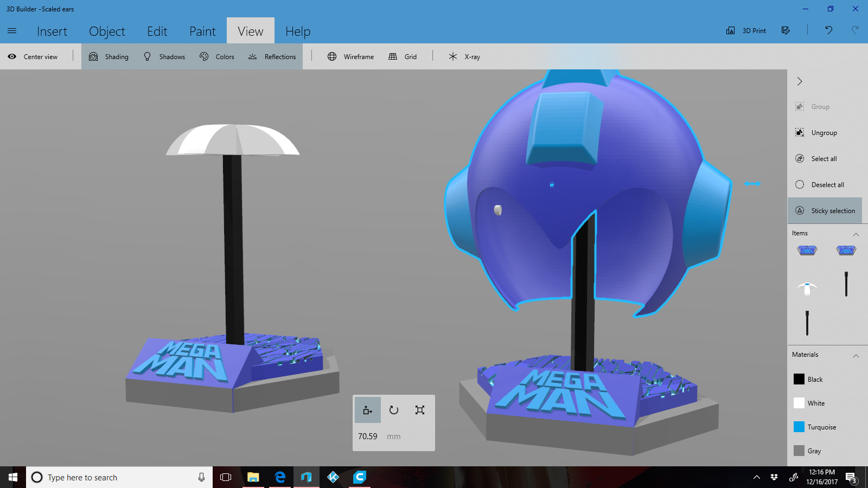Select the Rotate tool icon
Image resolution: width=868 pixels, height=488 pixels.
(394, 410)
